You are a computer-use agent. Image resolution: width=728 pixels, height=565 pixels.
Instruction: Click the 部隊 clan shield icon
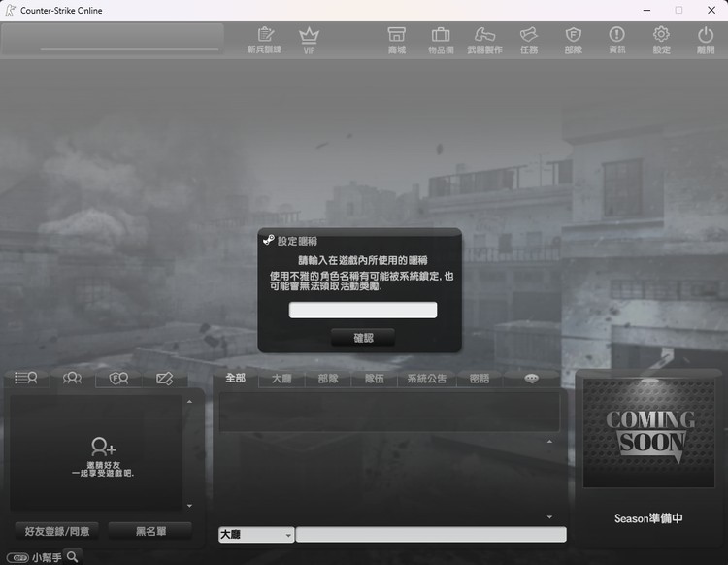tap(573, 40)
